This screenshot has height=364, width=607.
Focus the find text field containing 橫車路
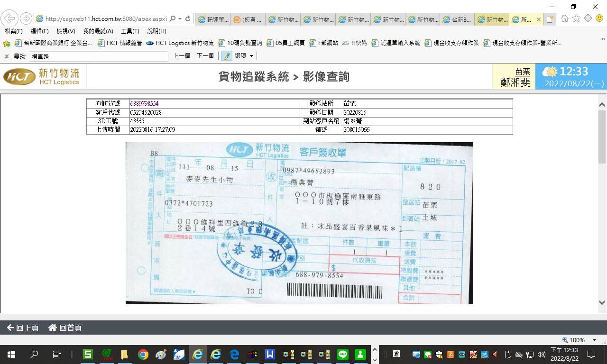coord(99,56)
